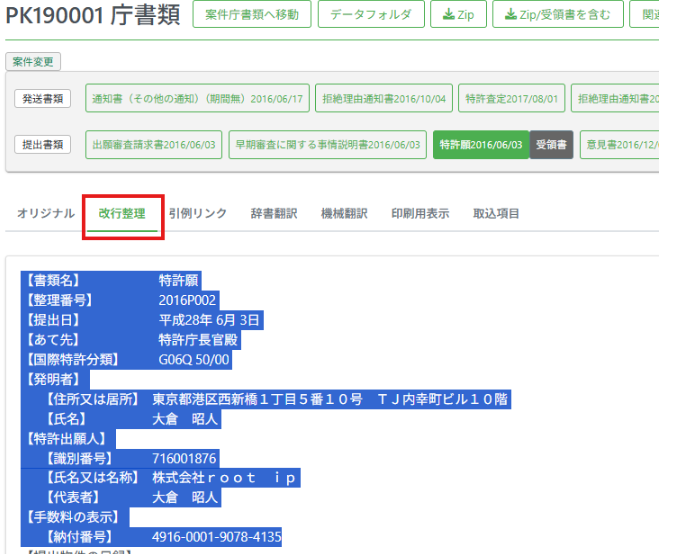Open the 印刷用表示 tab
Viewport: 680px width, 554px height.
[420, 213]
